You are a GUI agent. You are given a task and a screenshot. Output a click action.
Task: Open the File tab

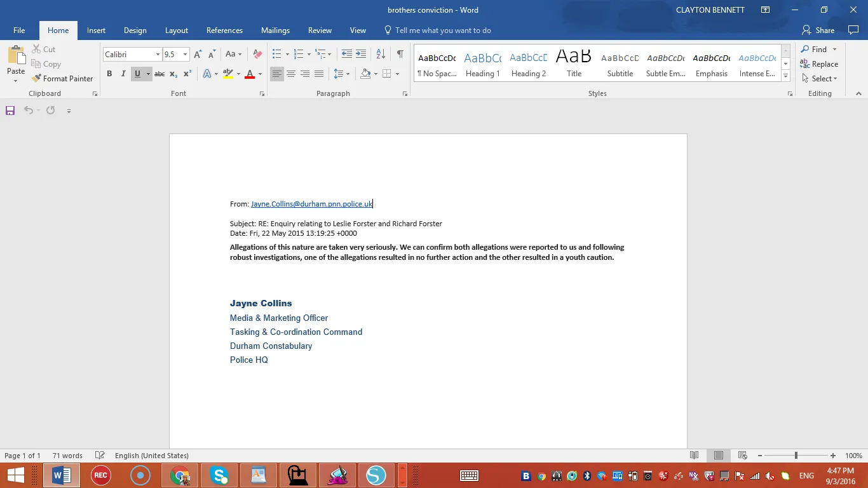(19, 30)
